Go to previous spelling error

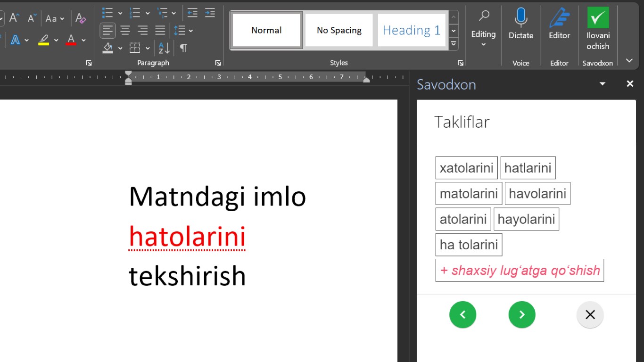click(x=463, y=315)
